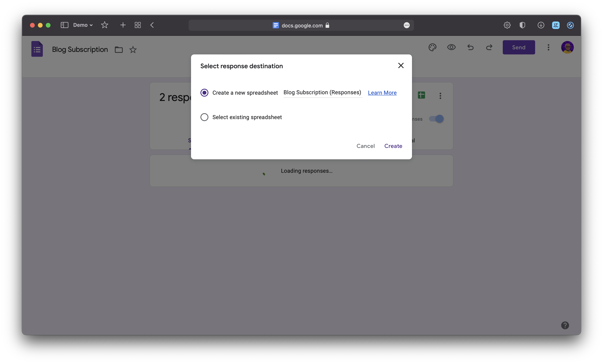The width and height of the screenshot is (603, 364).
Task: Click the move to folder icon
Action: click(119, 50)
